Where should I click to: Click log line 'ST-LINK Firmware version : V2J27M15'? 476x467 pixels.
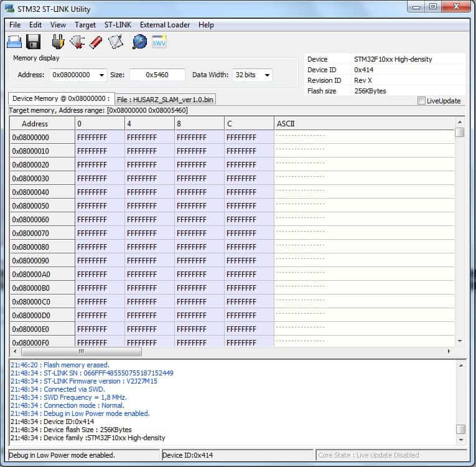(84, 381)
